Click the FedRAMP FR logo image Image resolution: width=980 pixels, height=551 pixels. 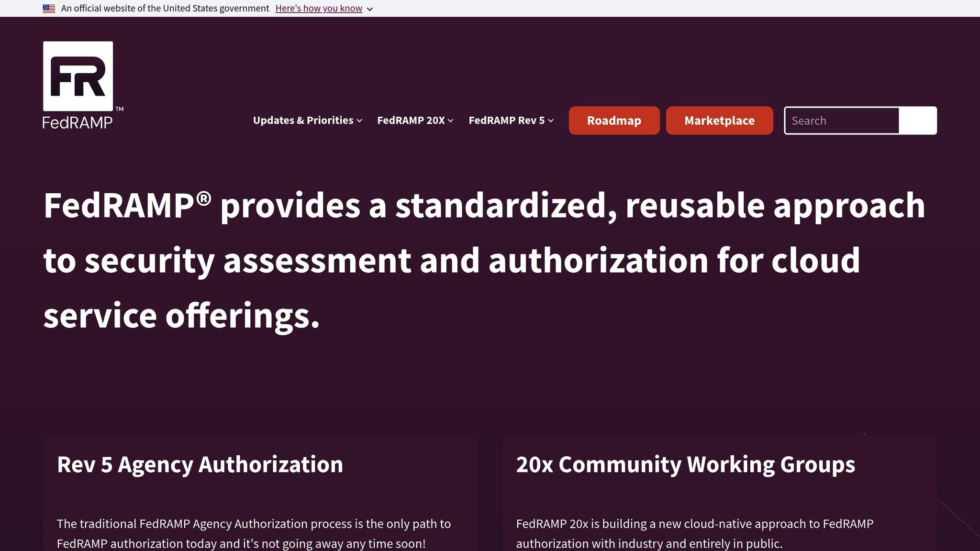[78, 76]
